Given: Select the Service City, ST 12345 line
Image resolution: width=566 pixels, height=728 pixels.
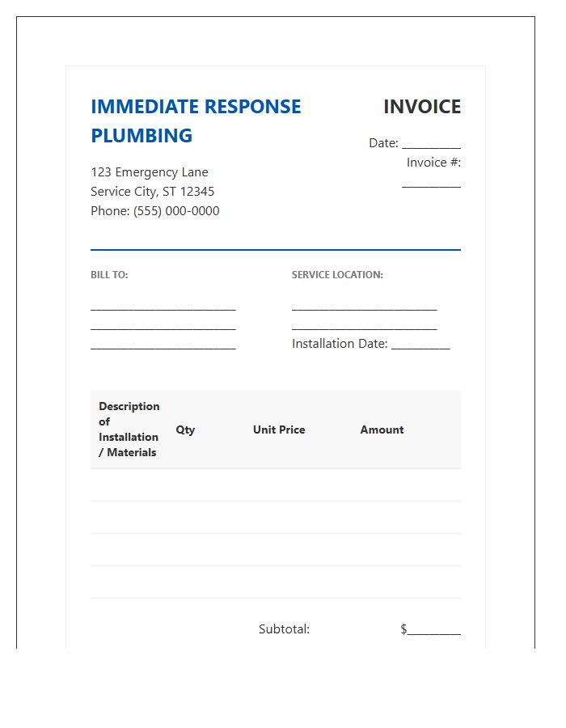Looking at the screenshot, I should pyautogui.click(x=152, y=192).
